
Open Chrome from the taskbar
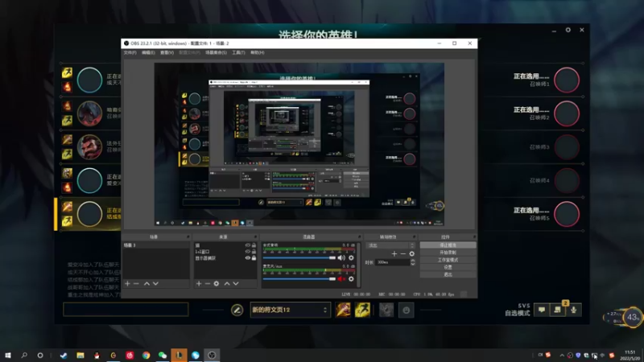(147, 355)
